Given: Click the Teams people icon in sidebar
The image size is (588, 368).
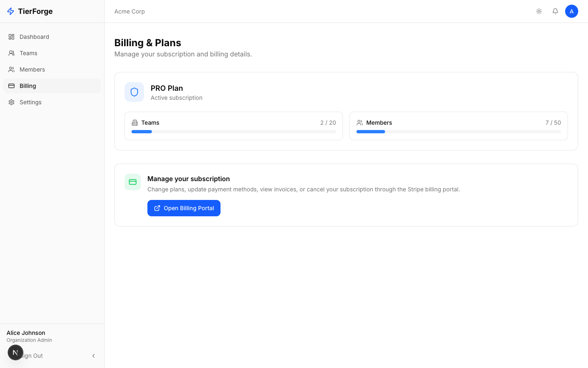Looking at the screenshot, I should click(x=11, y=53).
